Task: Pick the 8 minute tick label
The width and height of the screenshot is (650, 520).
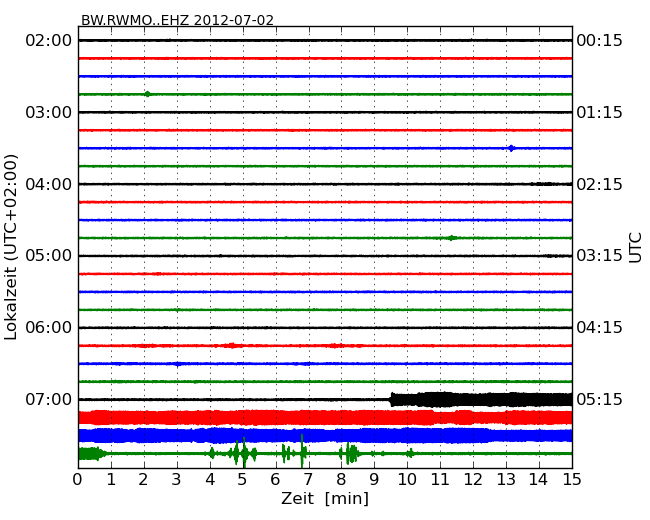Action: point(341,480)
